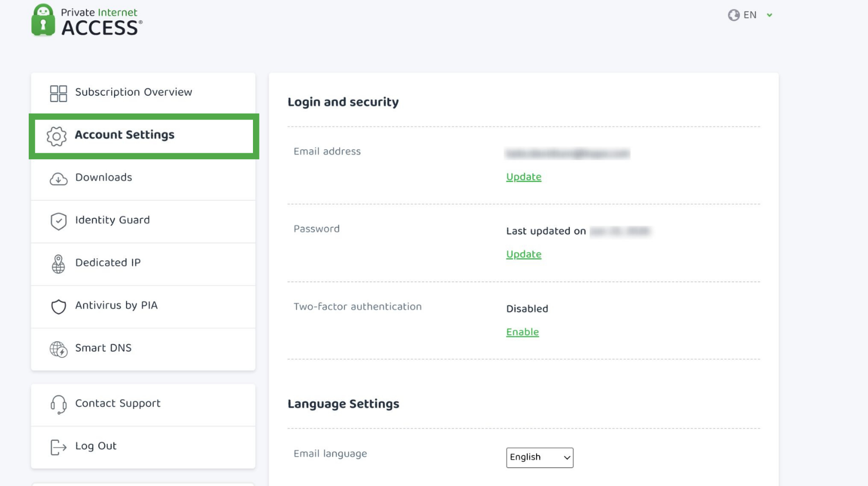Viewport: 868px width, 486px height.
Task: Click the 'Password' label
Action: [x=316, y=229]
